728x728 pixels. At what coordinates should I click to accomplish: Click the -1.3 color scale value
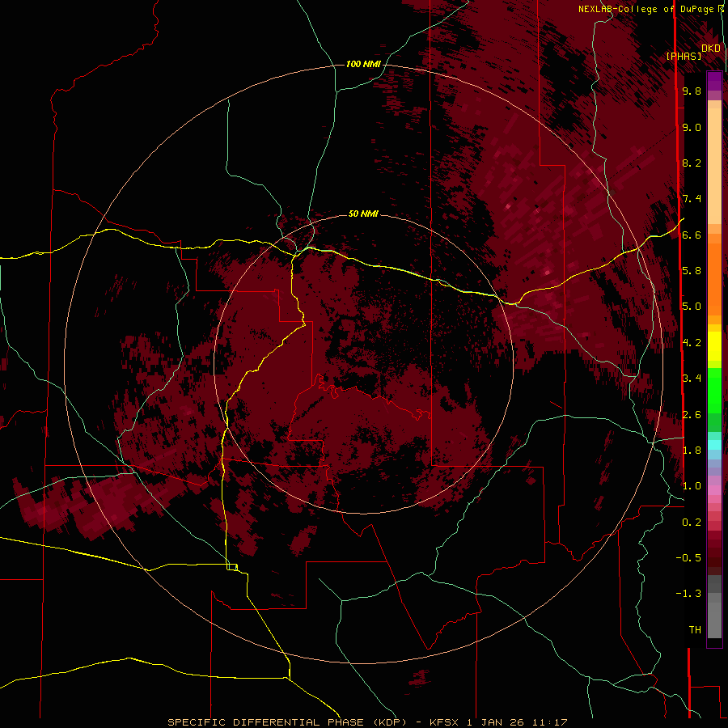pos(688,594)
